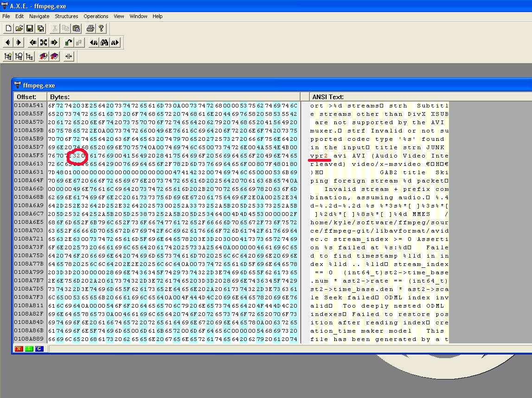Save the file with the floppy disk icon
The width and height of the screenshot is (532, 398).
click(x=30, y=28)
